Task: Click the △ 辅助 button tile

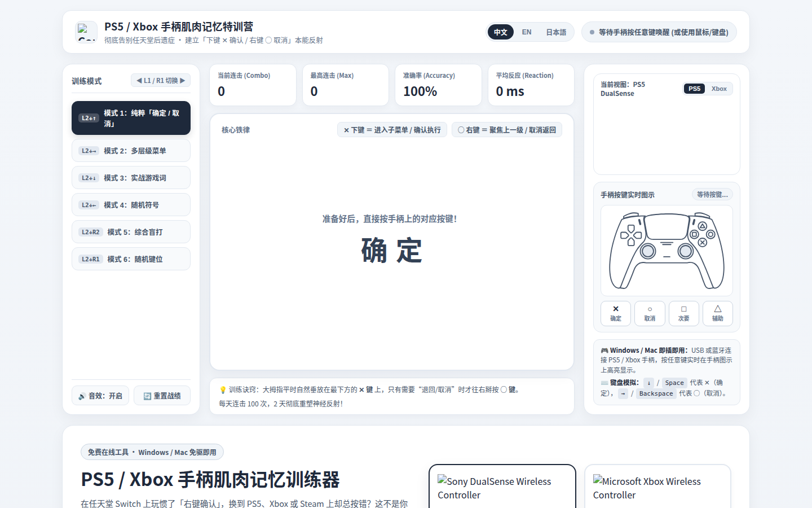Action: [718, 313]
